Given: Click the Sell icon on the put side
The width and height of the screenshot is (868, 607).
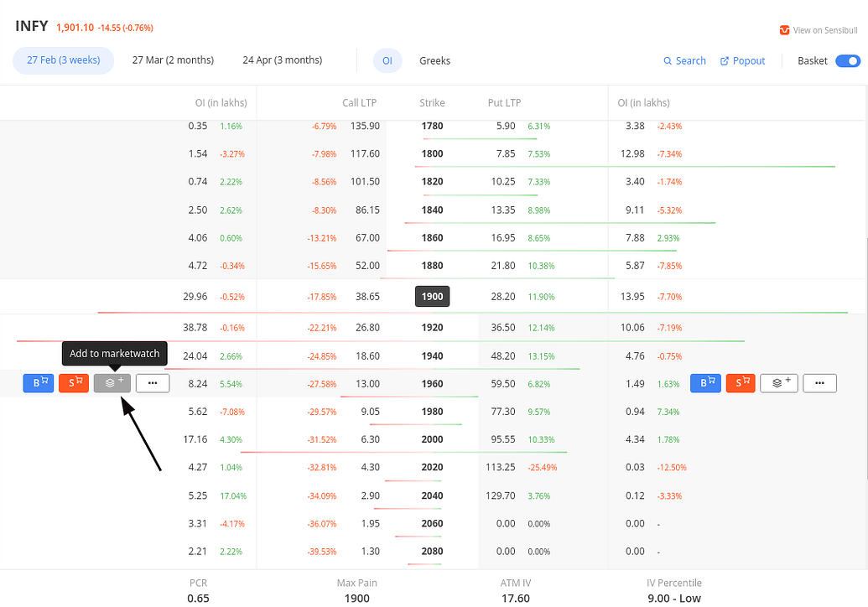Looking at the screenshot, I should pyautogui.click(x=741, y=382).
